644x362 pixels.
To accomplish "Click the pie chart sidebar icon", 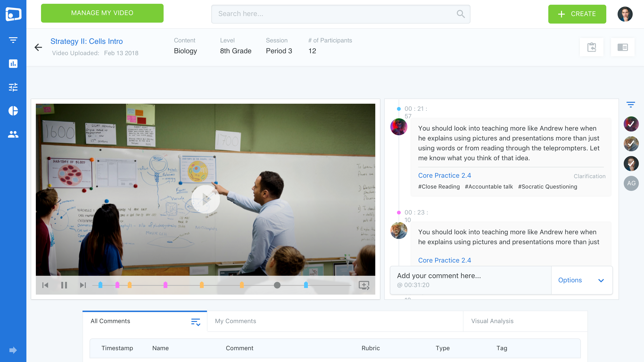I will [x=13, y=111].
